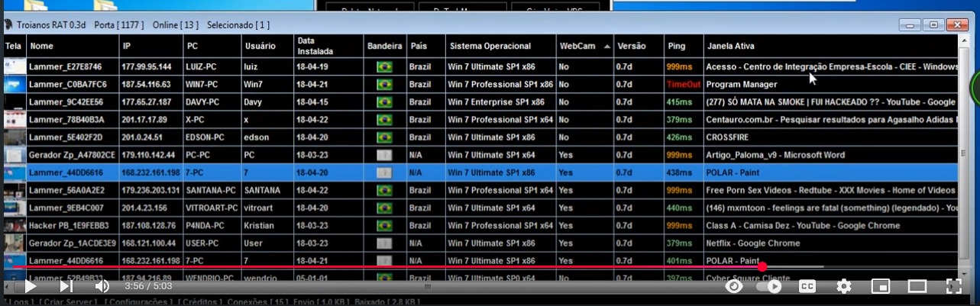Click the País column header
Image resolution: width=980 pixels, height=306 pixels.
point(425,46)
